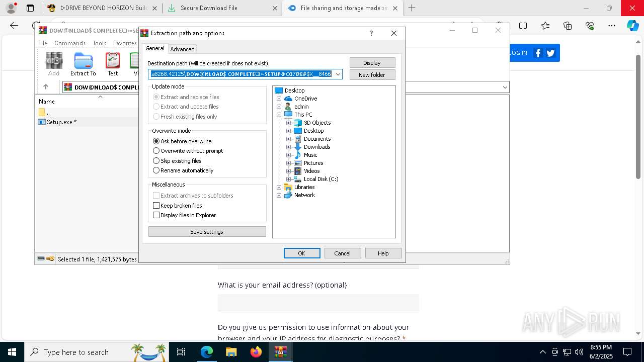Open browser Favorites star icon

[545, 26]
